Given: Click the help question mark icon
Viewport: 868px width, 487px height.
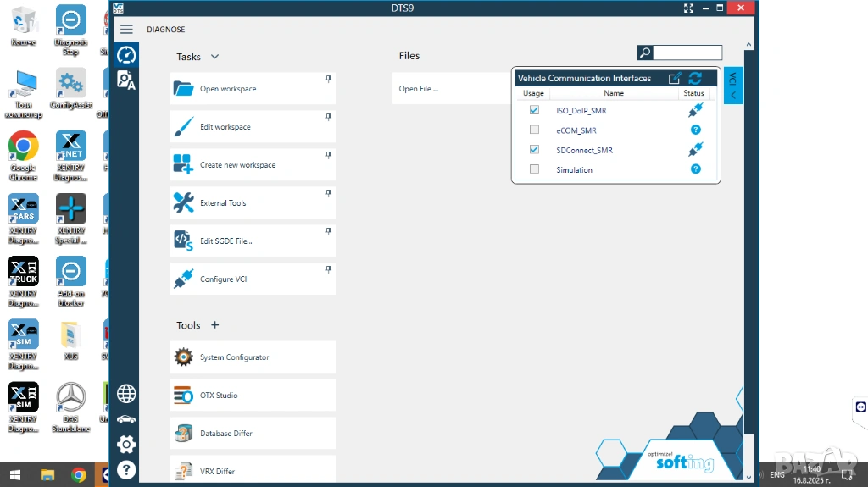Looking at the screenshot, I should coord(126,469).
